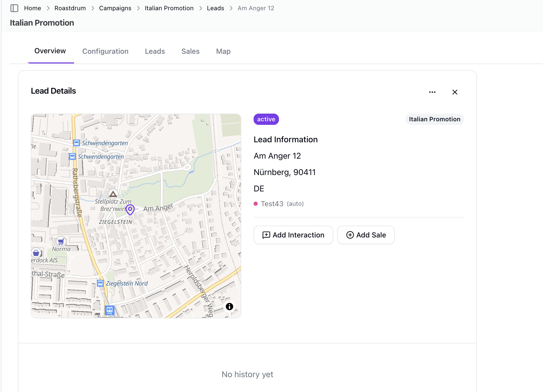543x392 pixels.
Task: Click the Add Sale button
Action: click(x=366, y=235)
